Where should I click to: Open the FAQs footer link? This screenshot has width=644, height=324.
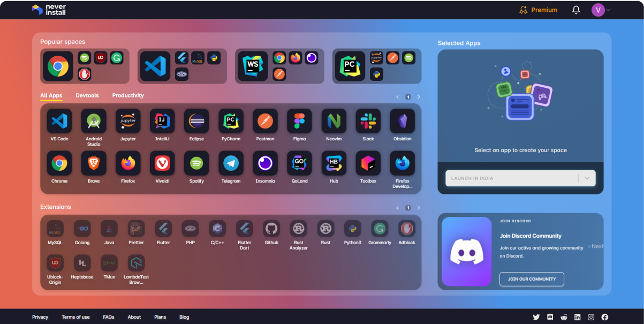[109, 317]
